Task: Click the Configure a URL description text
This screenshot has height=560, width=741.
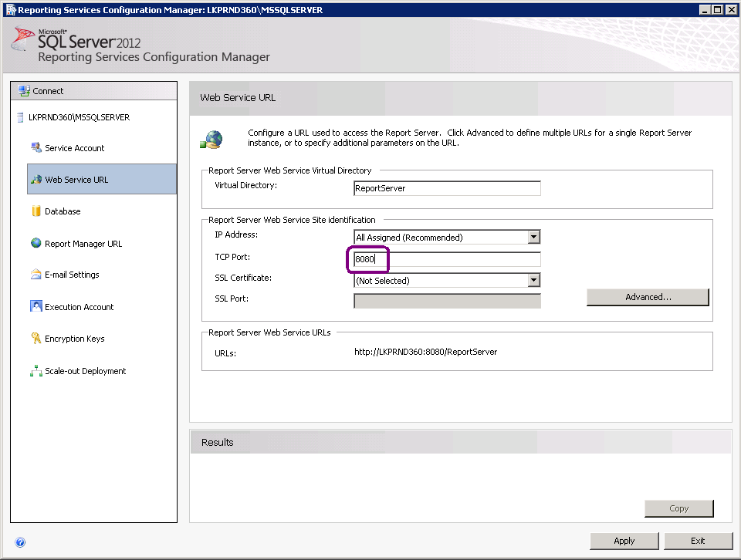Action: point(470,137)
